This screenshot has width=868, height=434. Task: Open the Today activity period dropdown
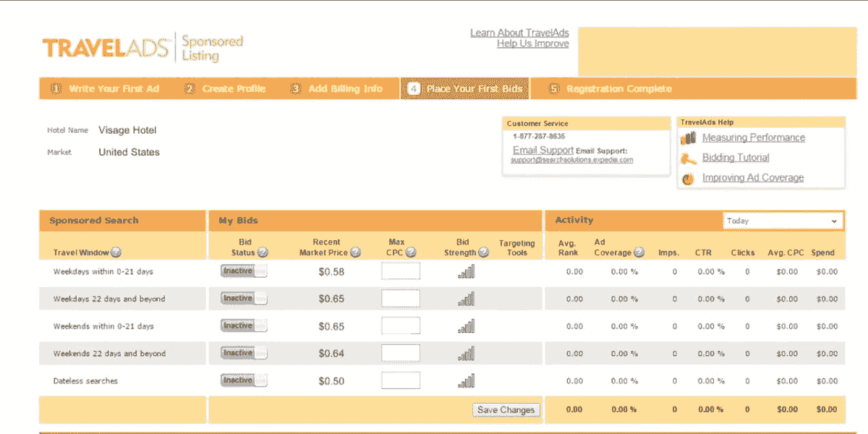click(783, 221)
